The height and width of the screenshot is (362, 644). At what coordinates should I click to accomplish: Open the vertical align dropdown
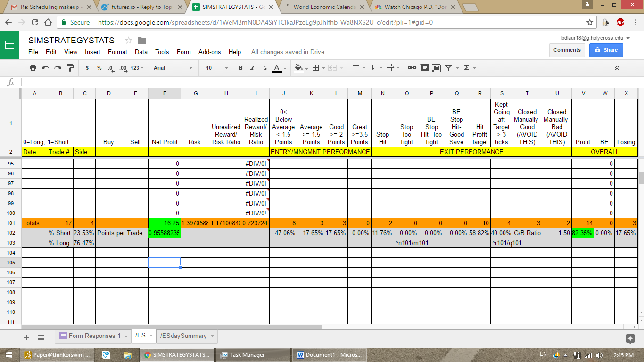[x=375, y=68]
